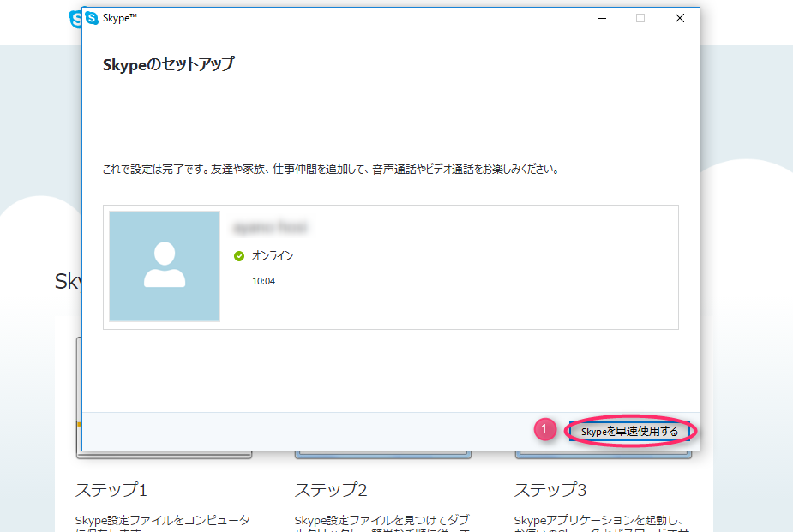This screenshot has width=793, height=532.
Task: Click the "ステップ2" heading on background page
Action: click(331, 489)
